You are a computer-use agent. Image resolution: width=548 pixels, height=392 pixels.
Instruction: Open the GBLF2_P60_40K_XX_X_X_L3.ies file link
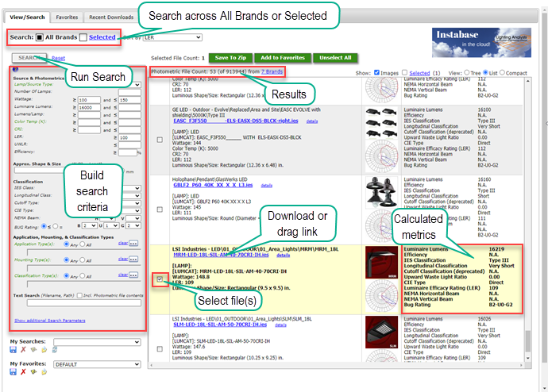point(213,185)
